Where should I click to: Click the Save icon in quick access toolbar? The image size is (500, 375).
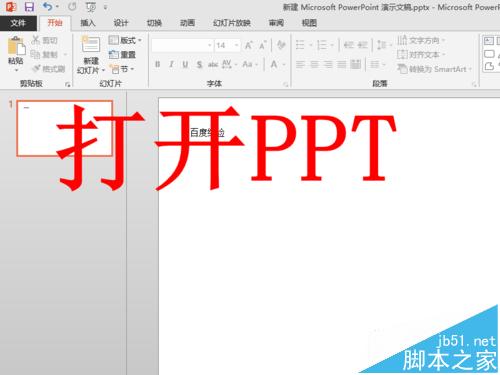pyautogui.click(x=29, y=7)
